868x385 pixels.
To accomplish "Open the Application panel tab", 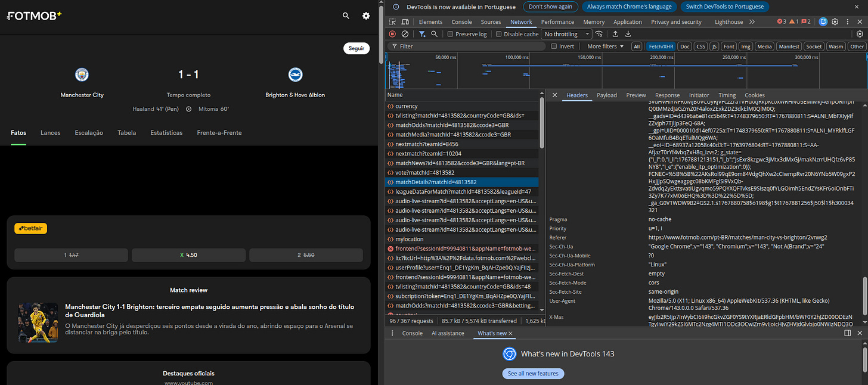I will (628, 22).
